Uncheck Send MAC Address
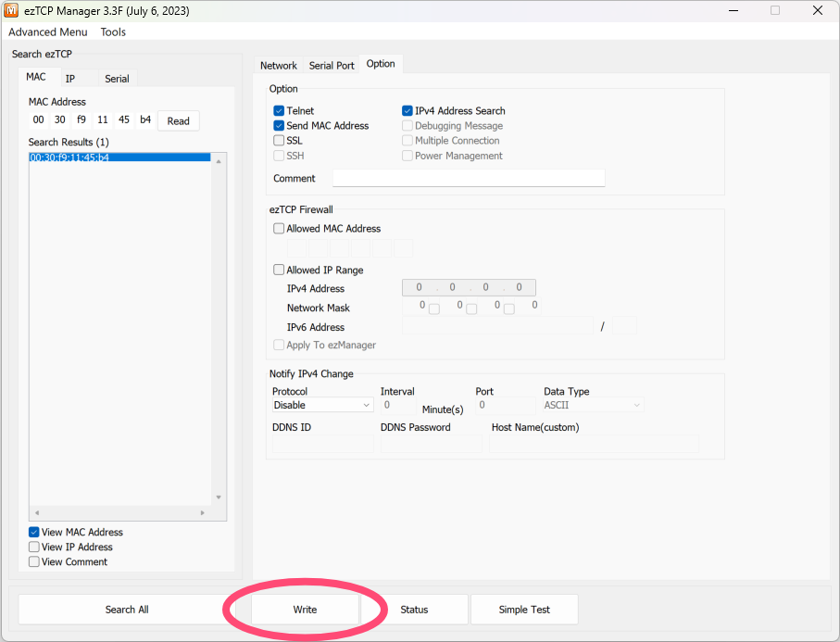Screen dimensions: 840x642 click(x=280, y=126)
